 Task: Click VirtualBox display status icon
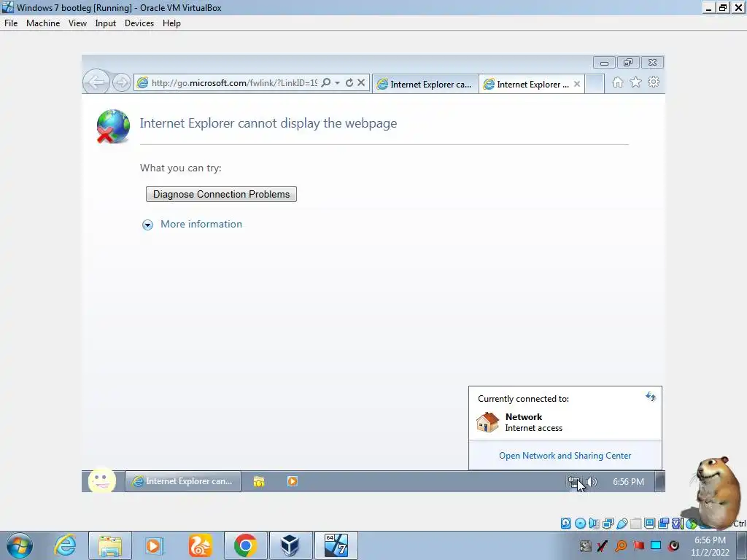point(649,524)
